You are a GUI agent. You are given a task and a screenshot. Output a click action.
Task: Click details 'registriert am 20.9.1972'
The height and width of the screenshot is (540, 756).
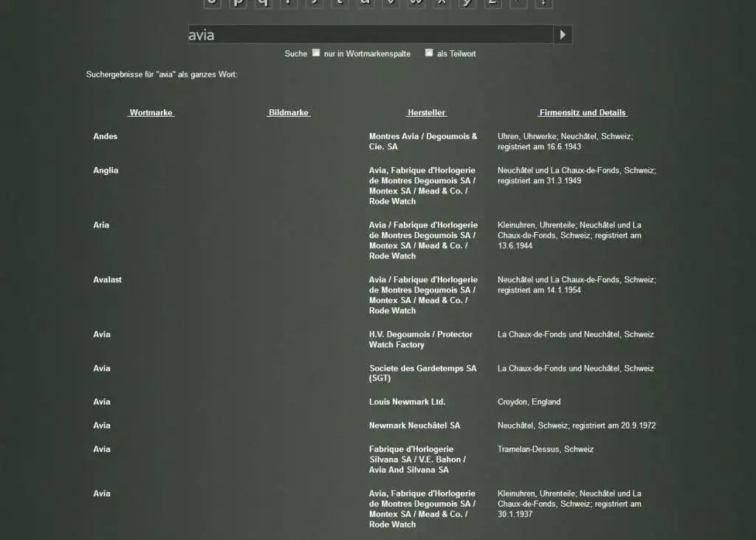point(614,425)
